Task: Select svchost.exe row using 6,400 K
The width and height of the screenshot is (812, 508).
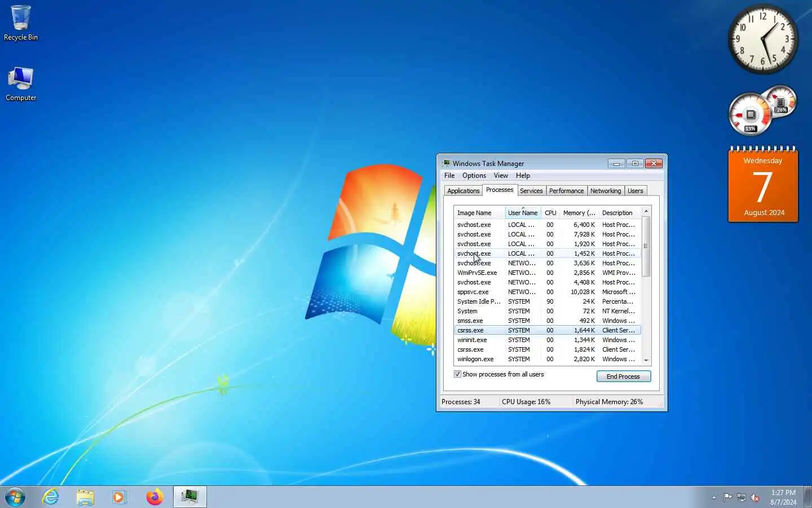Action: pyautogui.click(x=548, y=225)
